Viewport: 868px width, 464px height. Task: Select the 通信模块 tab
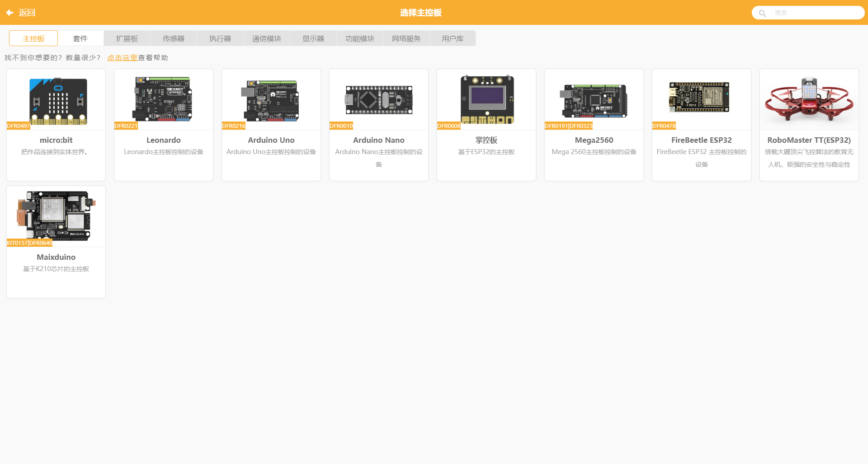click(x=267, y=38)
